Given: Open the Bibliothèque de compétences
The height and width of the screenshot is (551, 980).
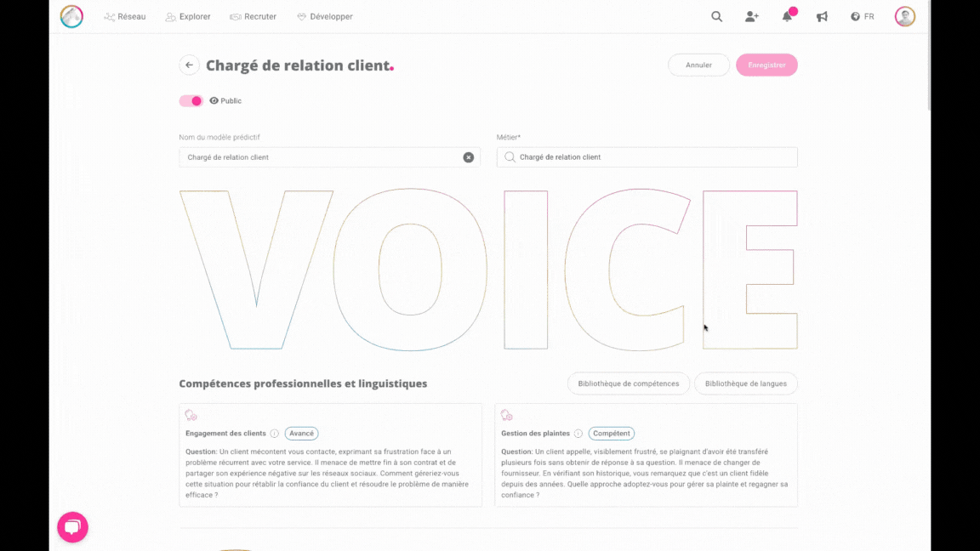Looking at the screenshot, I should tap(629, 383).
